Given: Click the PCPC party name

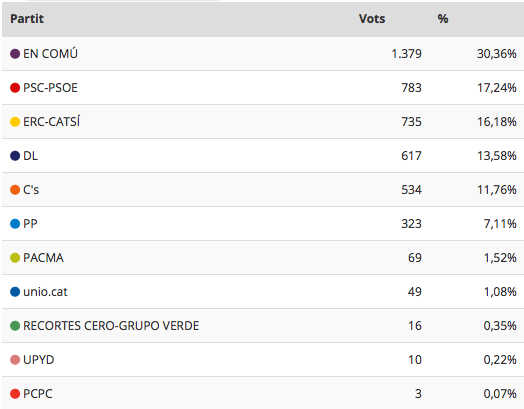Looking at the screenshot, I should coord(38,394).
